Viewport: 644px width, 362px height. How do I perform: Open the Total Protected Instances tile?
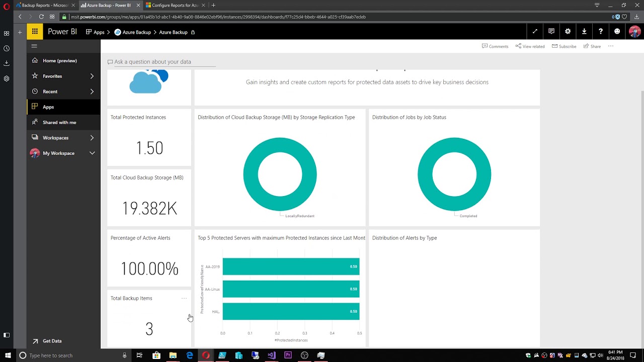149,137
